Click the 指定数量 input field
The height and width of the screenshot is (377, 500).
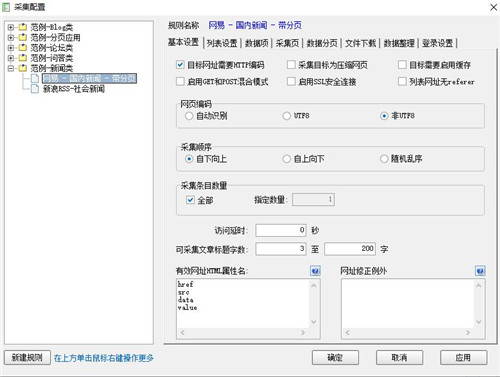[x=314, y=200]
